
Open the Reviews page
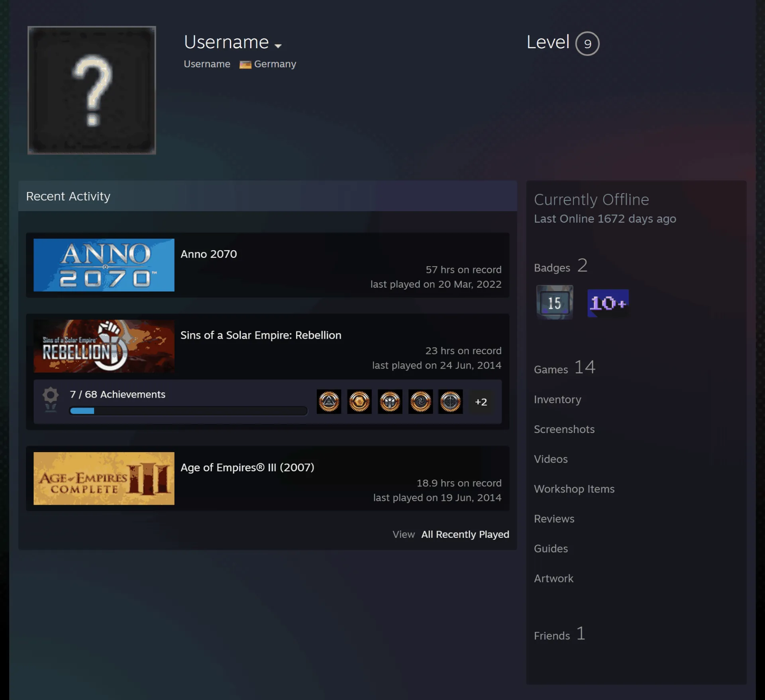point(554,519)
